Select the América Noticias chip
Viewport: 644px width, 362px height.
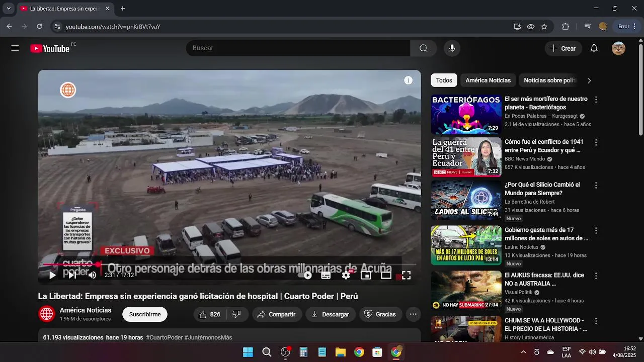point(488,80)
